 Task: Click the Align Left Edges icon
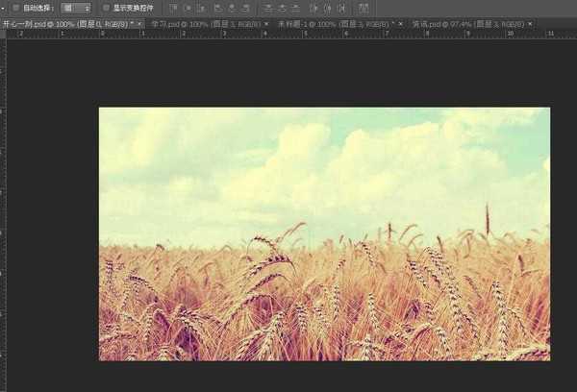point(219,8)
